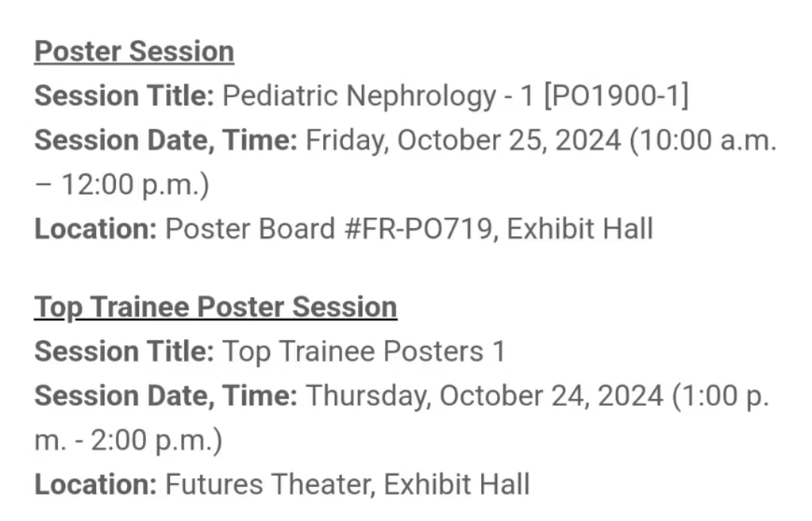Click the underlined "Poster Session" heading
The width and height of the screenshot is (812, 521).
[x=134, y=52]
